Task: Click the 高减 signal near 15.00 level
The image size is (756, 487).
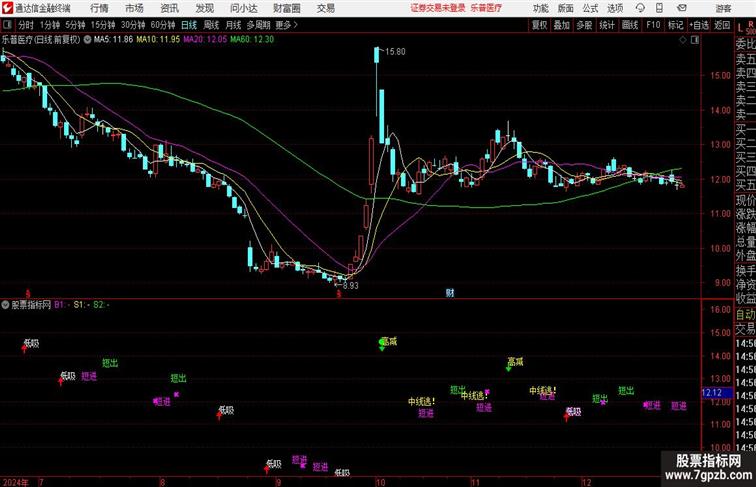Action: pyautogui.click(x=389, y=341)
